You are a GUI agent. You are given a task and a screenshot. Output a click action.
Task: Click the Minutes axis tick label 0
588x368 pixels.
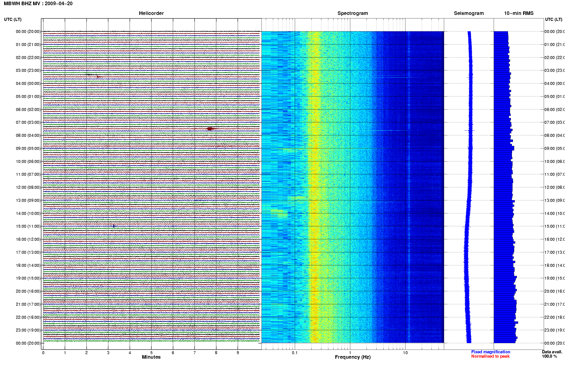(x=43, y=353)
